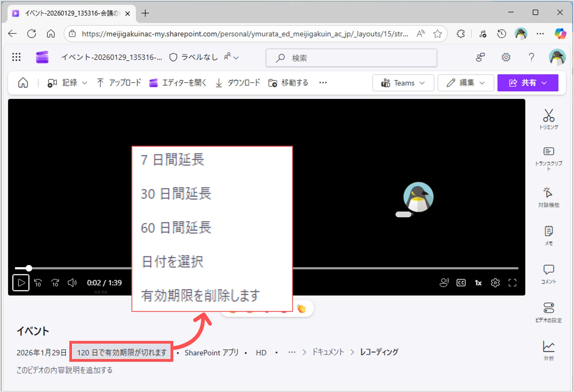The width and height of the screenshot is (574, 392).
Task: Click the 検索 search field
Action: pos(351,58)
